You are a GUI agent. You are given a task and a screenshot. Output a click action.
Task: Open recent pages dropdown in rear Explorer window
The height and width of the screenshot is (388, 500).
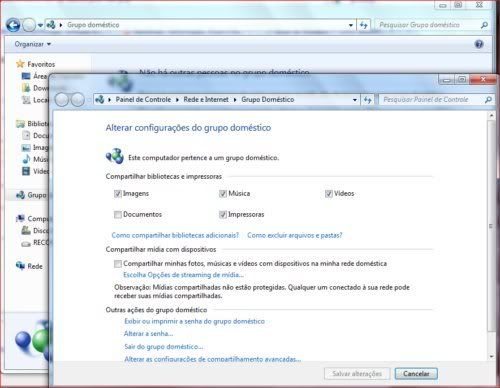click(x=40, y=25)
